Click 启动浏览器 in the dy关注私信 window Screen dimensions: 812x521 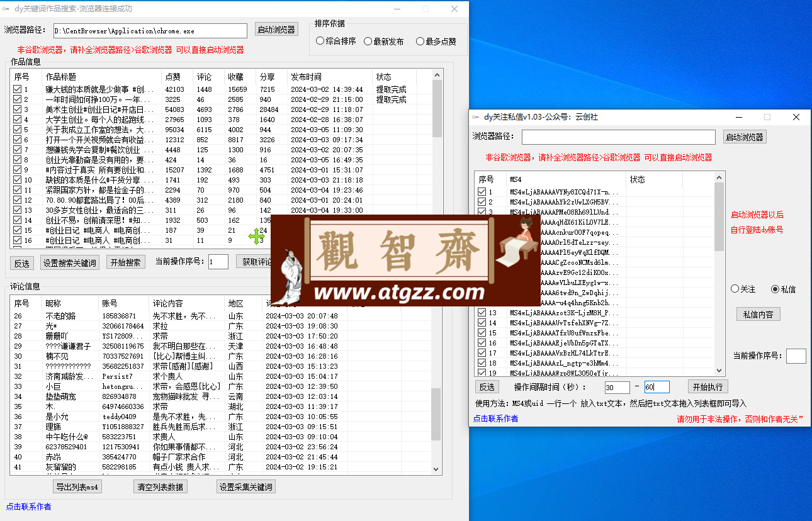[x=745, y=137]
